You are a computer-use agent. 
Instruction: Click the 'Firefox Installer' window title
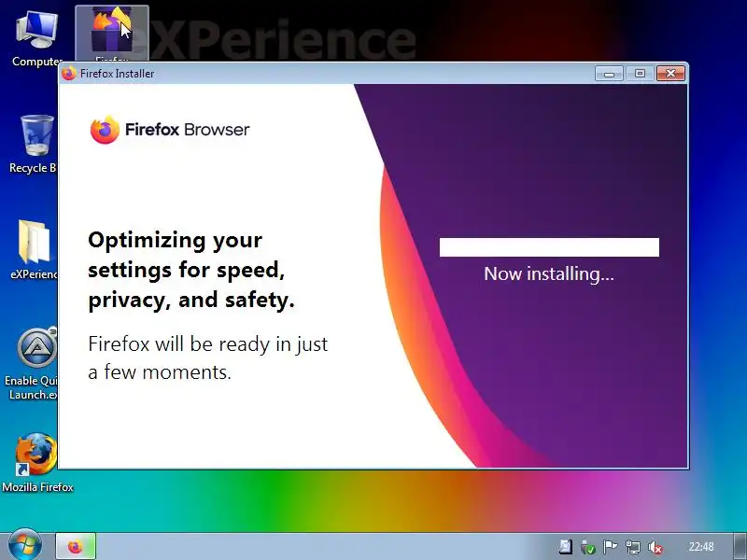118,74
